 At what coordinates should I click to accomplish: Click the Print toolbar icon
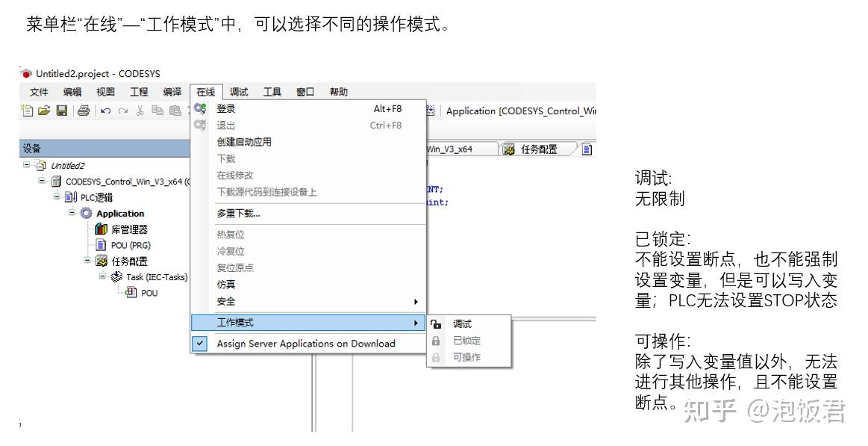point(84,111)
